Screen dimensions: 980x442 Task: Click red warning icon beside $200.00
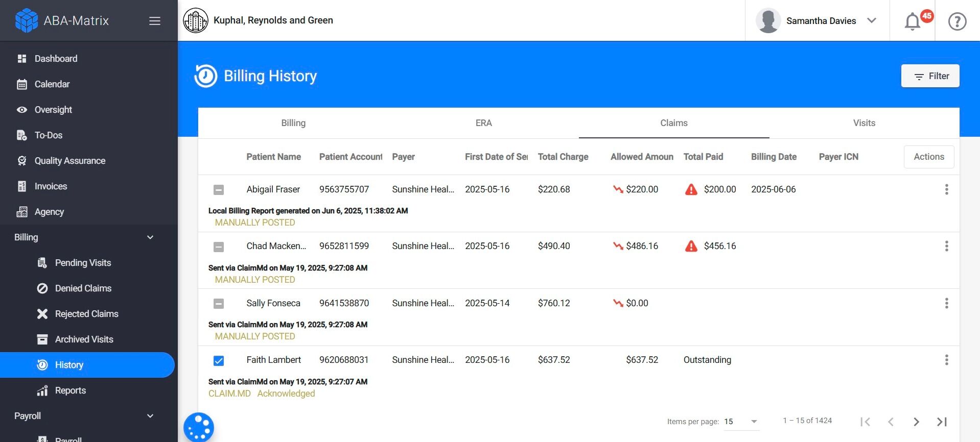(x=691, y=190)
